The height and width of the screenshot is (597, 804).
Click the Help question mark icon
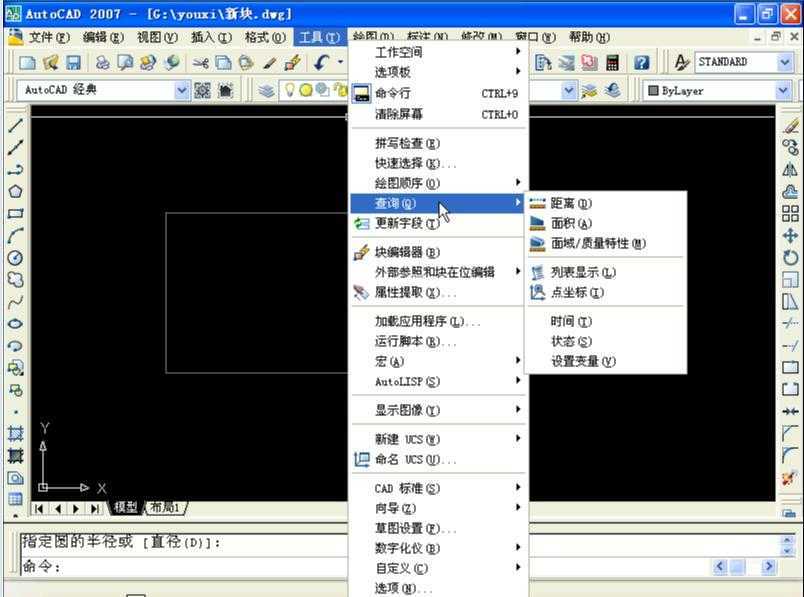[x=641, y=63]
